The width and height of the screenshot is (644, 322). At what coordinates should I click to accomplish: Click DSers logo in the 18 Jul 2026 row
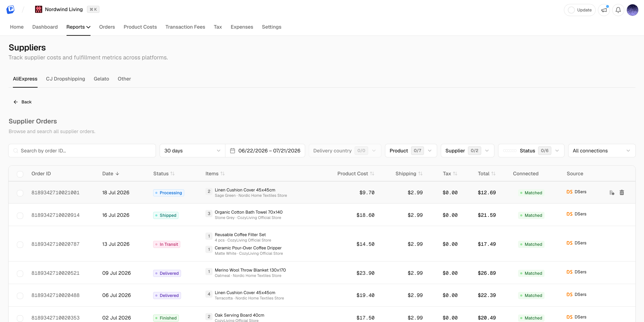pos(569,192)
